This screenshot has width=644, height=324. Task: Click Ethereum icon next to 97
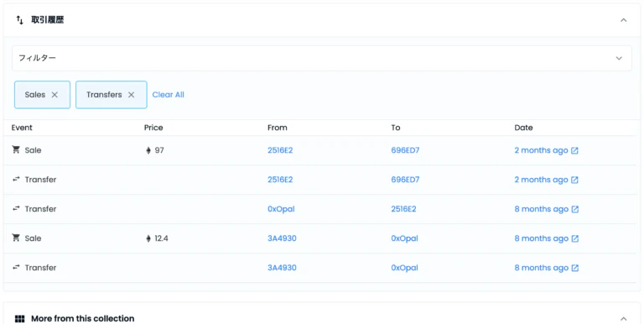click(x=148, y=150)
